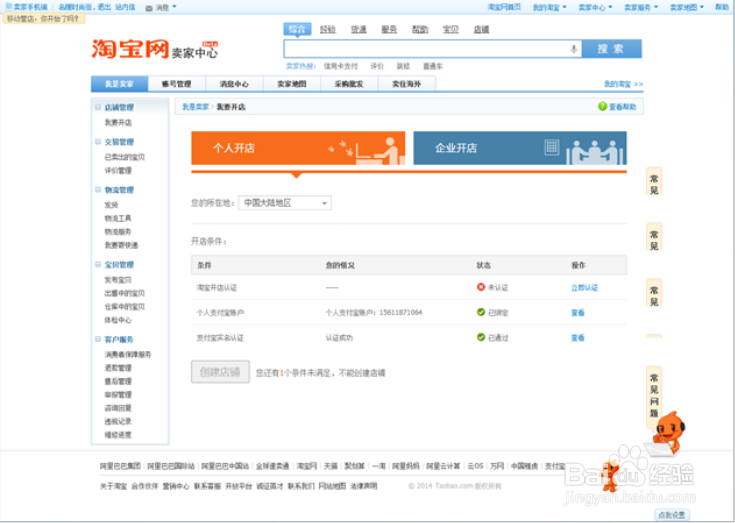735x523 pixels.
Task: Open 售后管理 in the sidebar
Action: tap(118, 381)
